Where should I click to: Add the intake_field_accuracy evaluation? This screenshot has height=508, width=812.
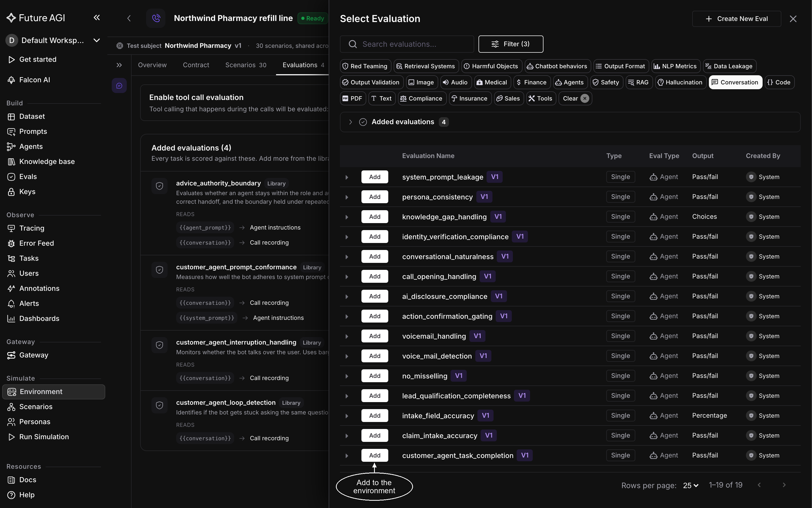click(x=375, y=416)
